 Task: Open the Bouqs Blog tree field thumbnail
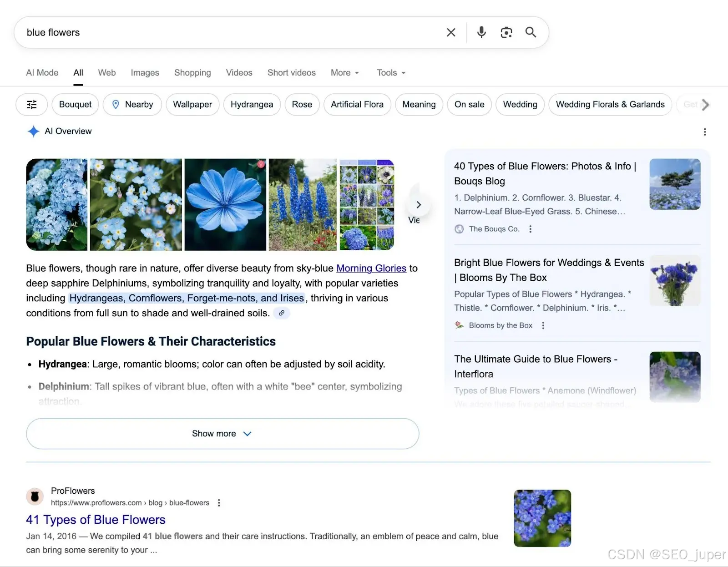[675, 184]
